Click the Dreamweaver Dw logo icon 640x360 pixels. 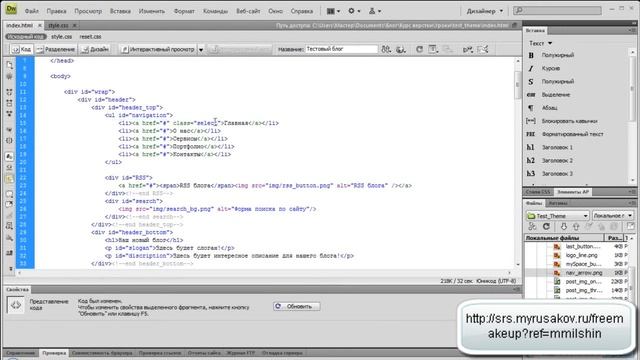click(11, 10)
